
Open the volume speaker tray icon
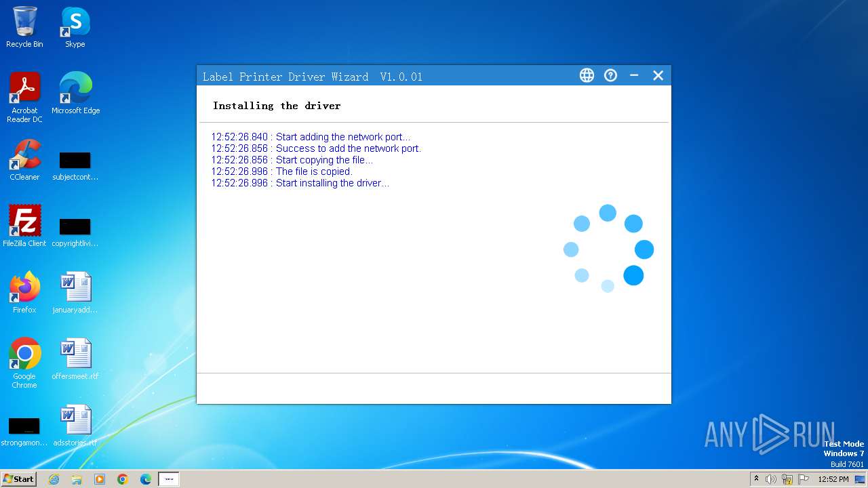point(771,479)
